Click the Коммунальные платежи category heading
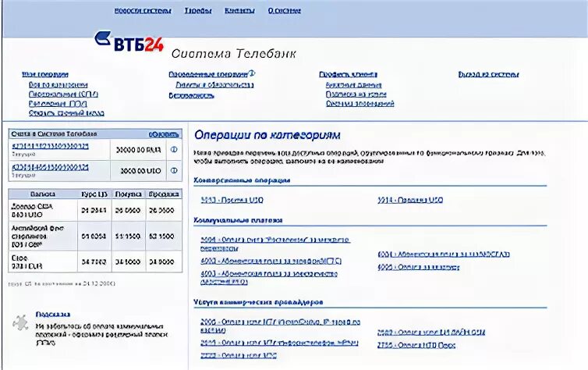Screen dimensions: 588x370 pos(238,220)
